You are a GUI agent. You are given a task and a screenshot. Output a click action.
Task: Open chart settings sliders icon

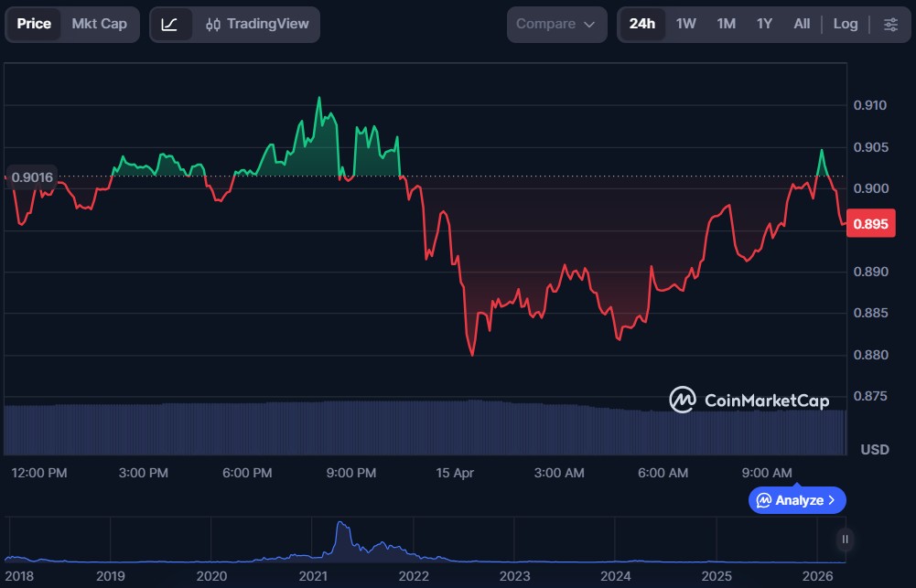click(890, 25)
